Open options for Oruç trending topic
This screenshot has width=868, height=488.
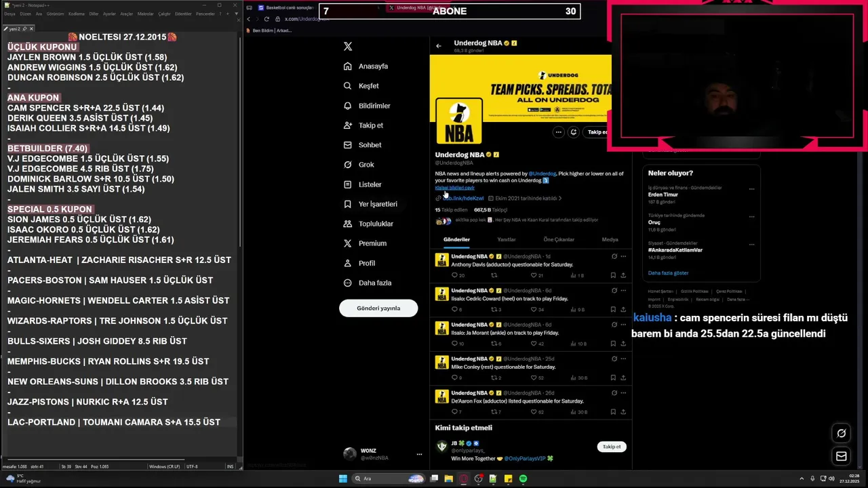coord(751,217)
